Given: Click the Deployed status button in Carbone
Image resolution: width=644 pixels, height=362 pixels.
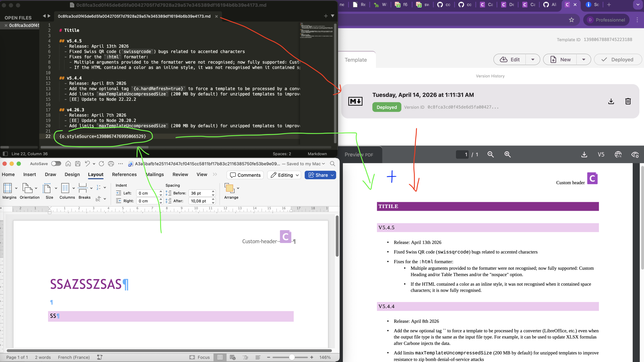Looking at the screenshot, I should click(x=618, y=59).
